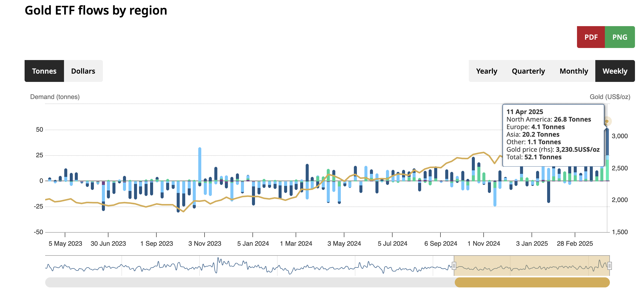Download the chart as PDF
Viewport: 644px width, 304px height.
click(591, 37)
